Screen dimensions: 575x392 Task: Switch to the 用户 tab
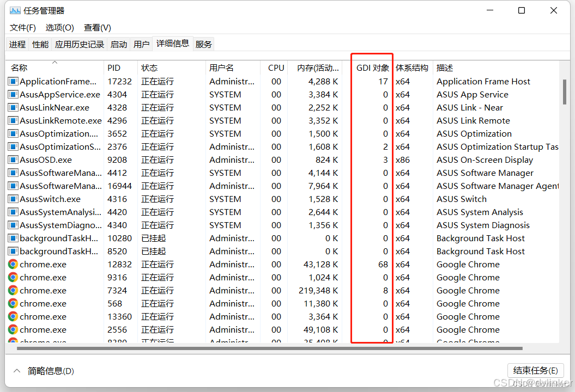click(141, 44)
